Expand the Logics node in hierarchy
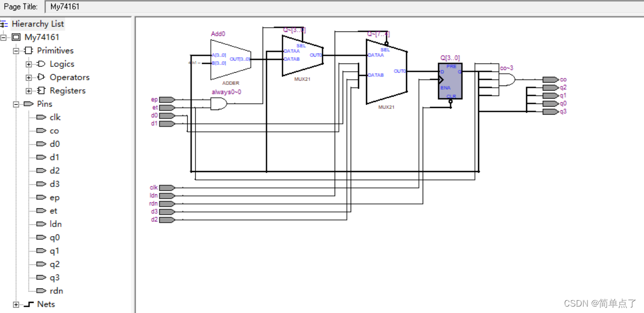The height and width of the screenshot is (313, 644). [x=29, y=64]
